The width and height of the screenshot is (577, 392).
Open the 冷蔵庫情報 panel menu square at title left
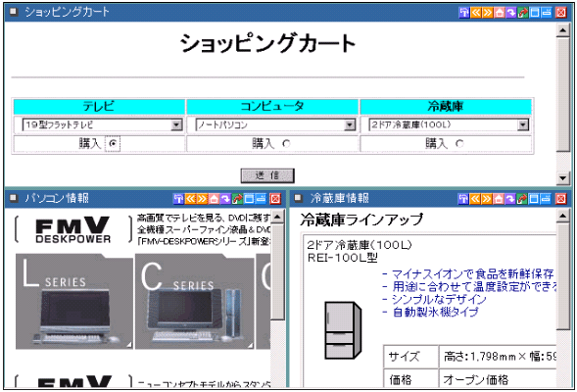pos(299,198)
